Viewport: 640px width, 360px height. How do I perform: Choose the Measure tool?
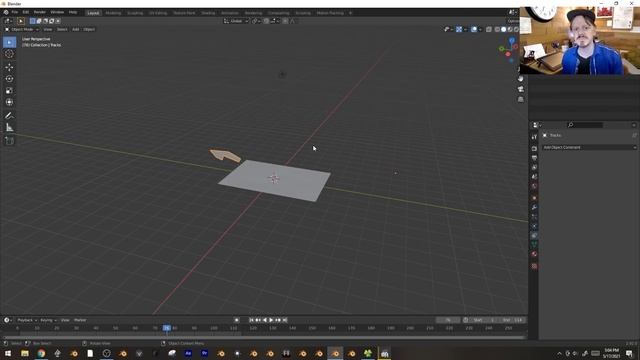9,128
